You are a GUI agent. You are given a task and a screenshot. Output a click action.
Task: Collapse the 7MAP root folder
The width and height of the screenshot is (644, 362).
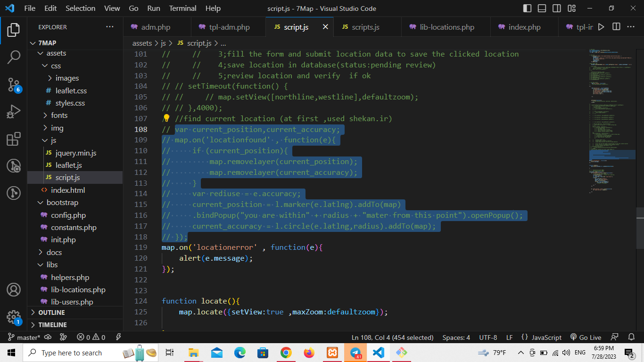coord(75,43)
